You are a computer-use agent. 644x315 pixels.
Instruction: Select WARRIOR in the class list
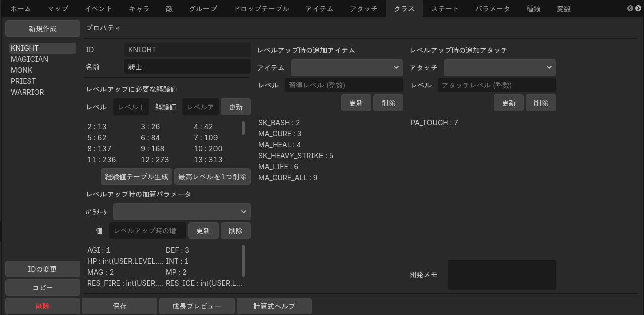pyautogui.click(x=43, y=92)
